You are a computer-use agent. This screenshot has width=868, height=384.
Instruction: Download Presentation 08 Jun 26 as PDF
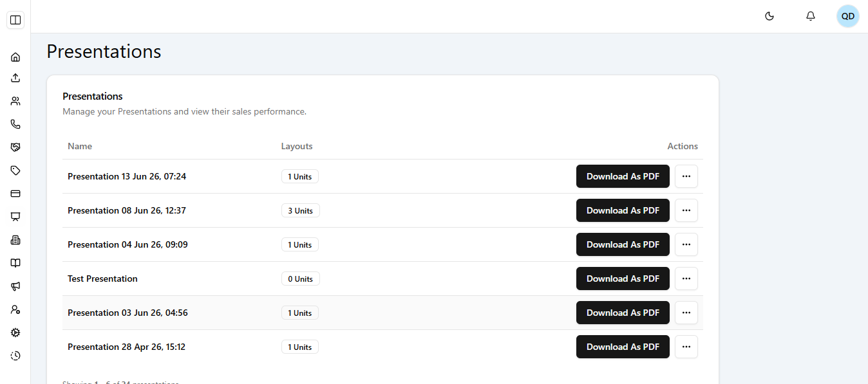click(623, 210)
